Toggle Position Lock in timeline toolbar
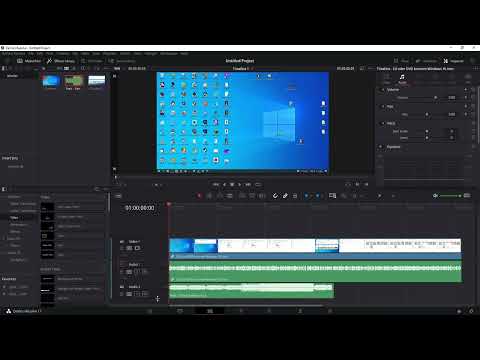This screenshot has height=360, width=480. click(x=295, y=196)
